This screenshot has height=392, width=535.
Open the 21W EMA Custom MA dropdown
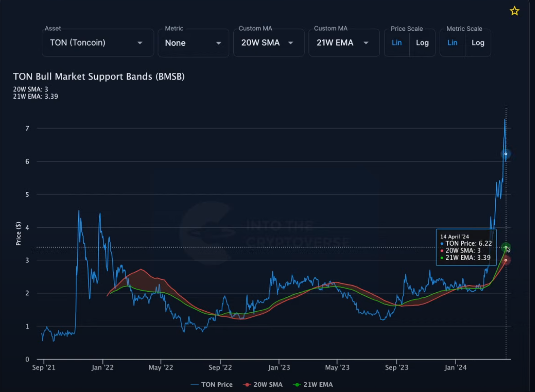[x=344, y=43]
